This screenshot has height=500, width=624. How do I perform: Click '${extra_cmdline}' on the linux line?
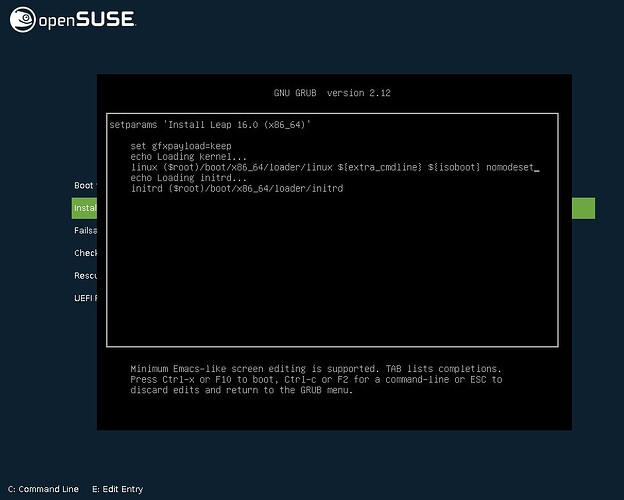tap(379, 167)
